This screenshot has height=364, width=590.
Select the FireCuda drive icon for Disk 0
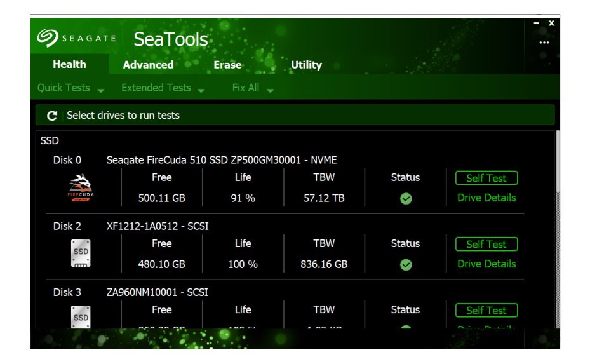[x=81, y=187]
